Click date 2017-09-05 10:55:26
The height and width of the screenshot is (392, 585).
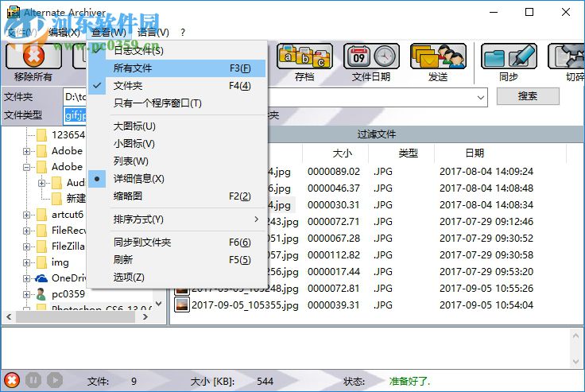pos(486,289)
